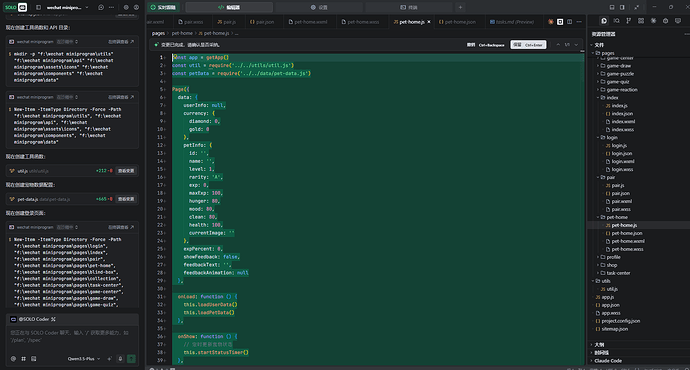This screenshot has width=690, height=370.
Task: Open sitemap.json in the file tree
Action: coord(614,329)
